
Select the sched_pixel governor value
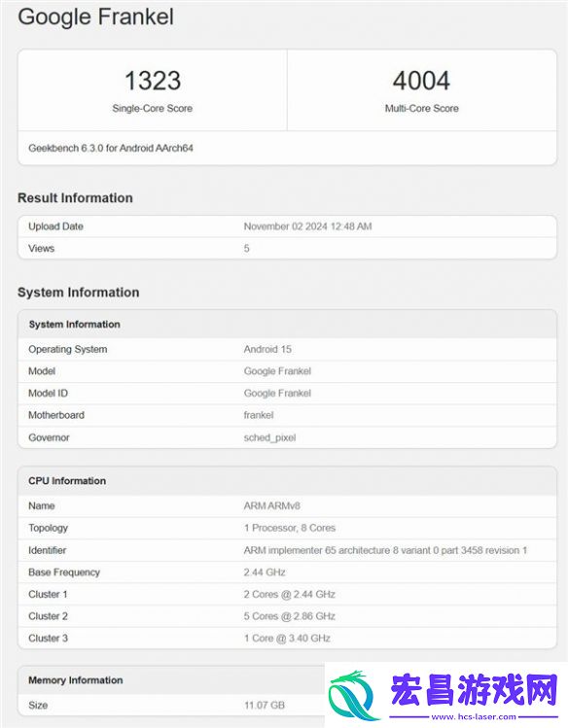(x=269, y=437)
